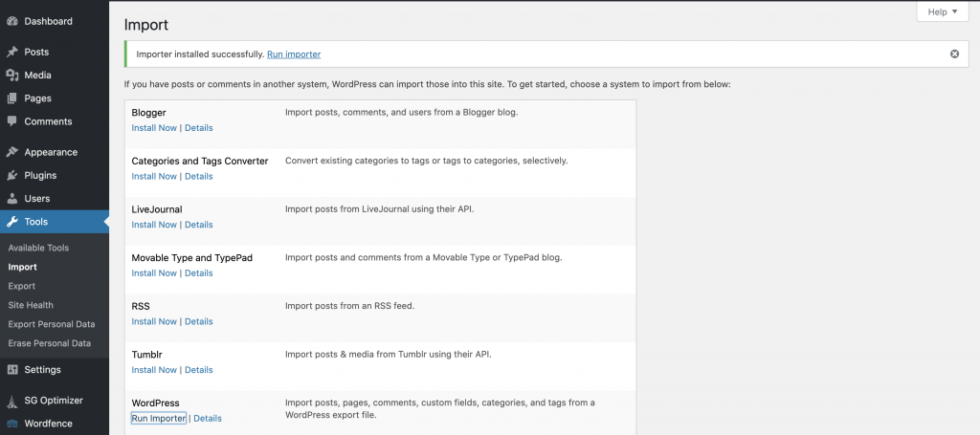Install Movable Type and TypePad importer
Image resolution: width=980 pixels, height=435 pixels.
[x=154, y=273]
